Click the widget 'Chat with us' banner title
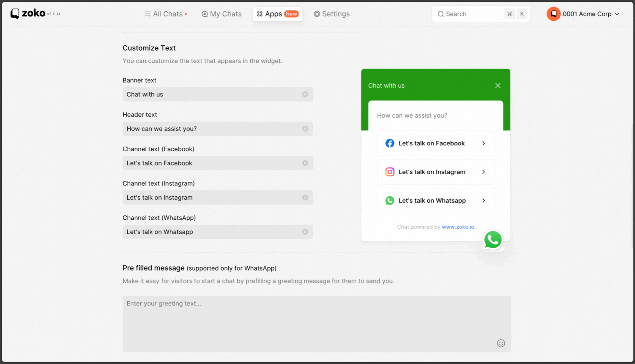This screenshot has height=364, width=635. 386,86
